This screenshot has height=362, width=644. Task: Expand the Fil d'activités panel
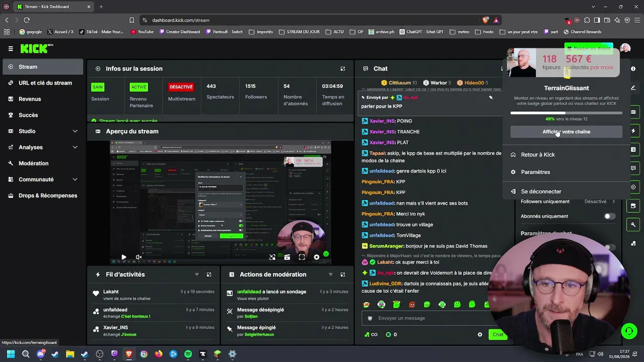(x=209, y=275)
